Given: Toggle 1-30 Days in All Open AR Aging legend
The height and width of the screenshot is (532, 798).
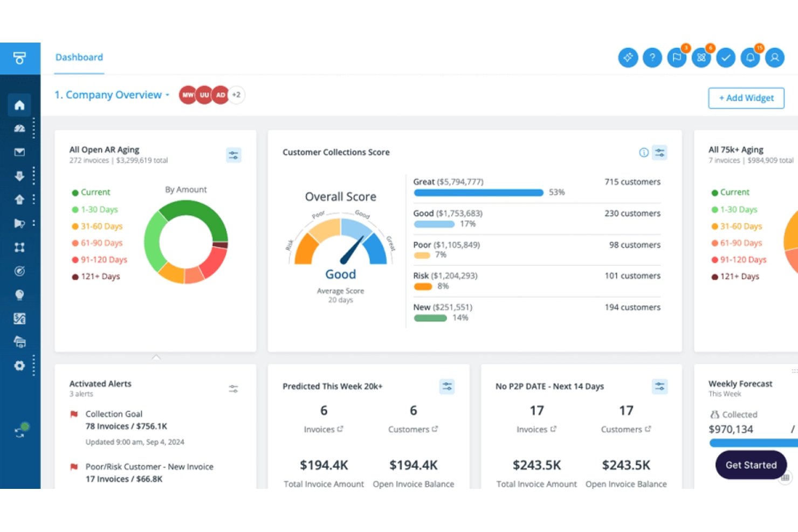Looking at the screenshot, I should [95, 209].
